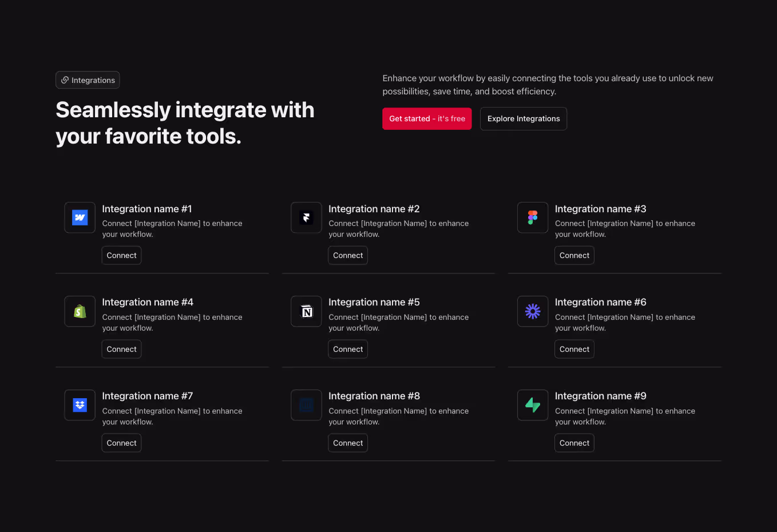Image resolution: width=777 pixels, height=532 pixels.
Task: Click the Dropbox integration icon
Action: tap(80, 405)
